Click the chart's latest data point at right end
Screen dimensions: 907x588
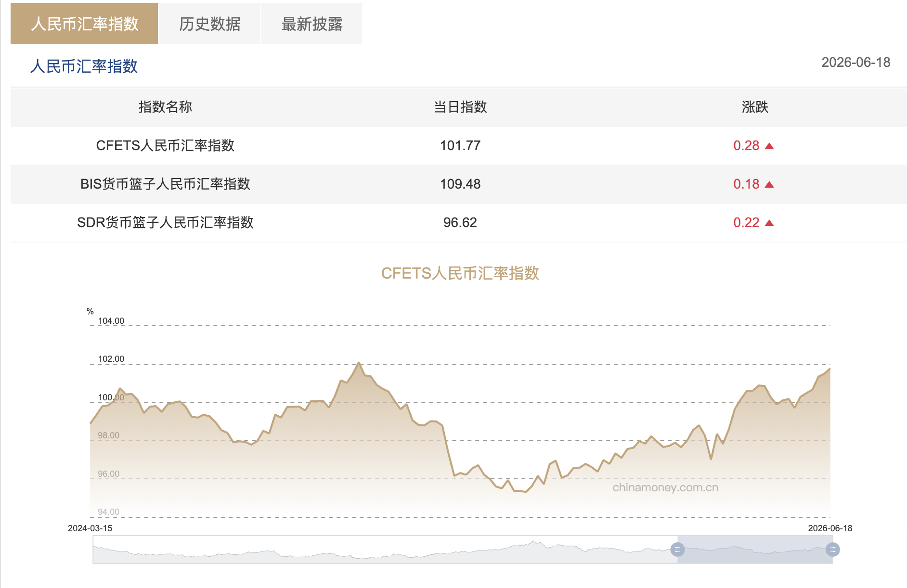[x=829, y=369]
